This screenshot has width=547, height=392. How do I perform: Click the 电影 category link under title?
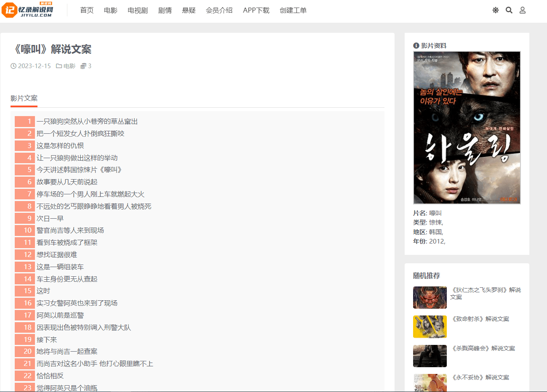pyautogui.click(x=69, y=66)
